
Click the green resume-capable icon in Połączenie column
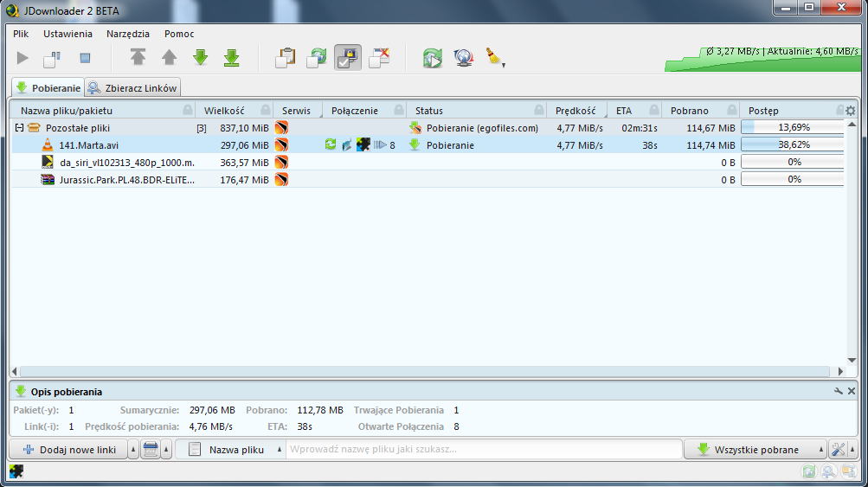click(x=331, y=144)
